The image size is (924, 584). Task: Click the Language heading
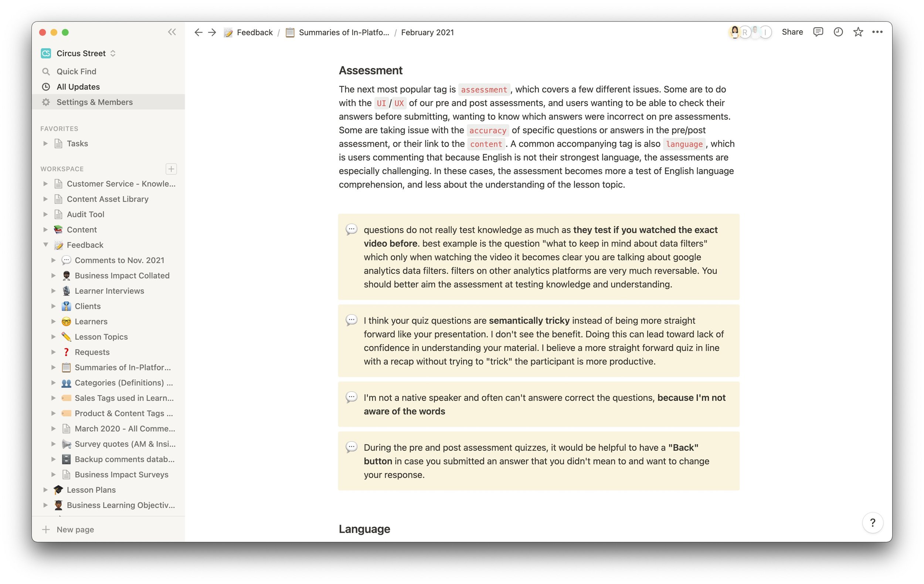tap(364, 529)
